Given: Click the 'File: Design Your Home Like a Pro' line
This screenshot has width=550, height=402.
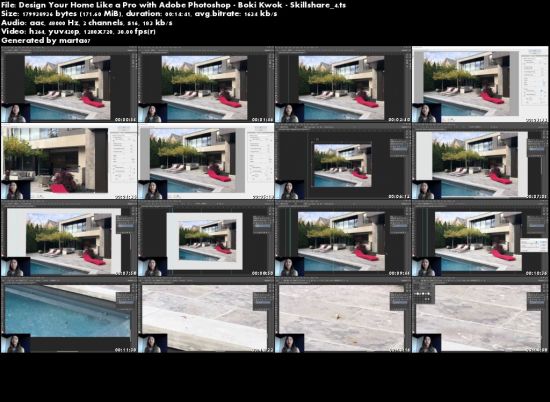Looking at the screenshot, I should coord(173,5).
